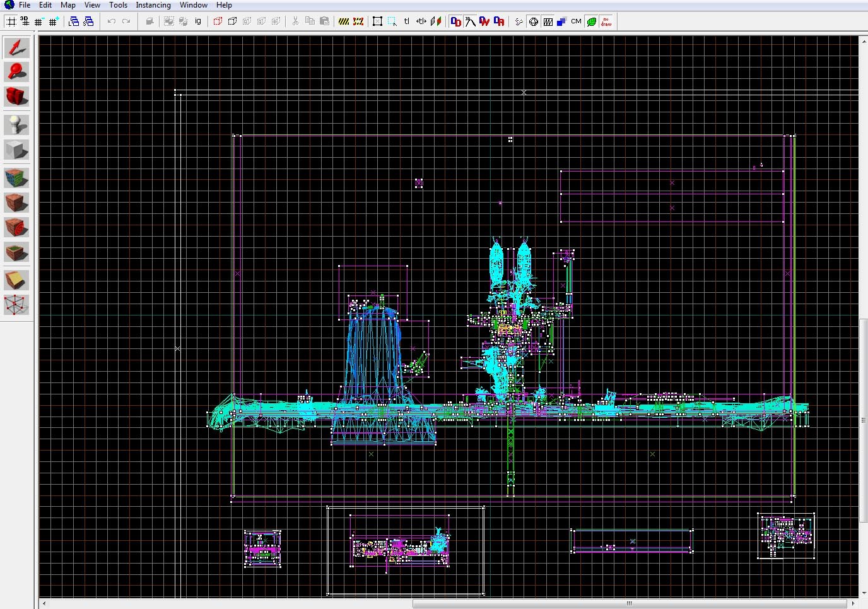Screen dimensions: 868x609
Task: Open the Map menu
Action: (68, 5)
